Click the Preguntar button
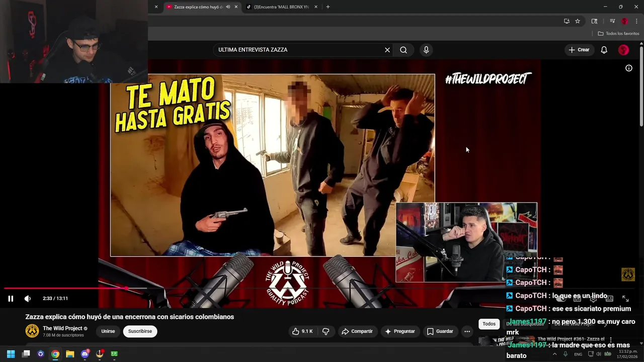Image resolution: width=644 pixels, height=362 pixels. pyautogui.click(x=400, y=331)
